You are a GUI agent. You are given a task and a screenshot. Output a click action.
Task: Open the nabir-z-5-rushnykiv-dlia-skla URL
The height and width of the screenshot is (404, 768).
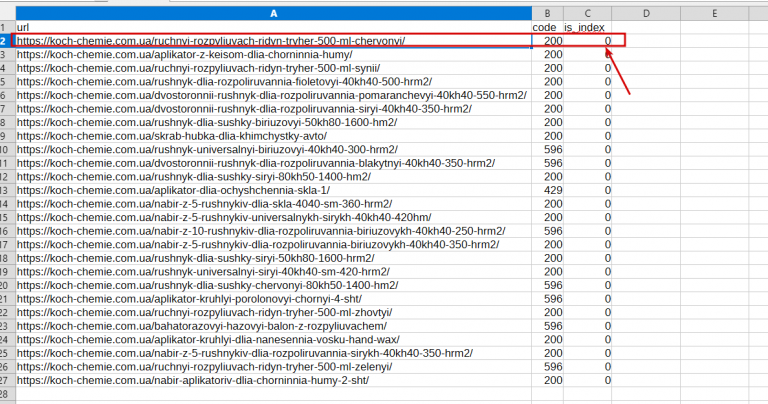point(204,204)
